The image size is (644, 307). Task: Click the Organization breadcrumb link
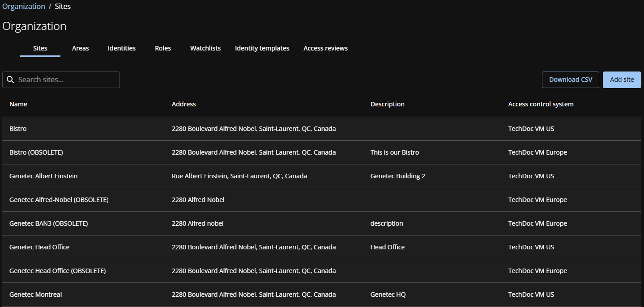[x=24, y=6]
